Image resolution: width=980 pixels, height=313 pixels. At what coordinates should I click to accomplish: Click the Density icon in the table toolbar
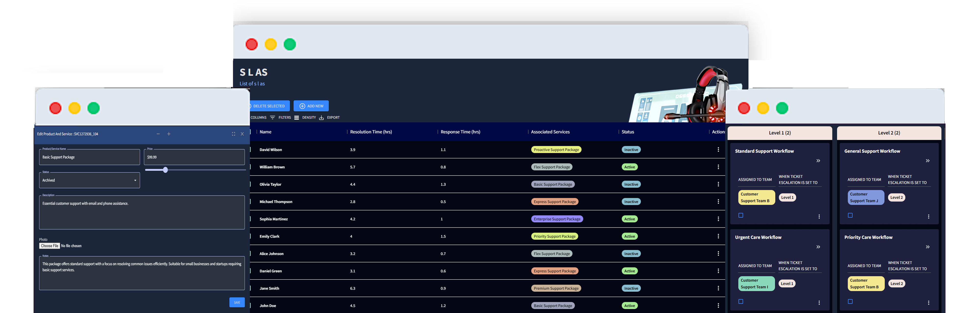point(297,117)
